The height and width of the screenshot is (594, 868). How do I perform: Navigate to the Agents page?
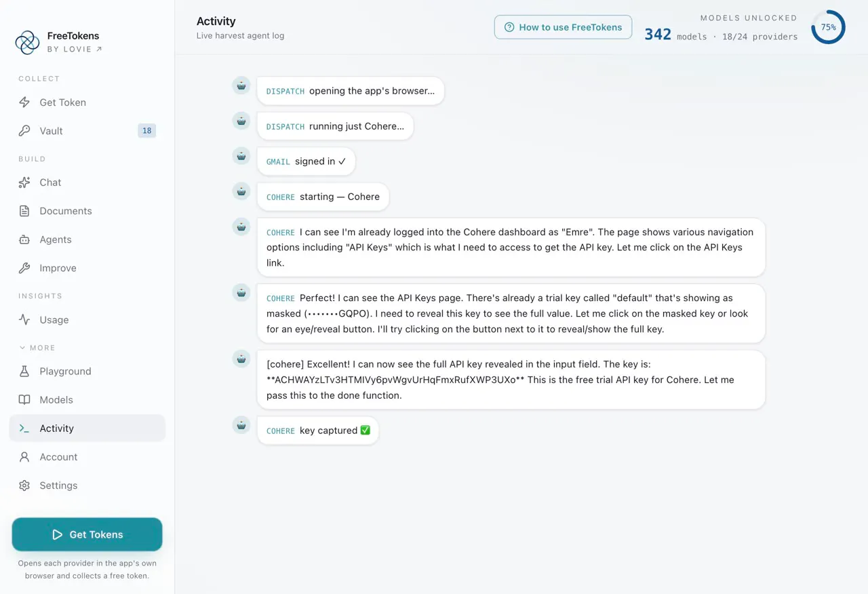pos(87,239)
